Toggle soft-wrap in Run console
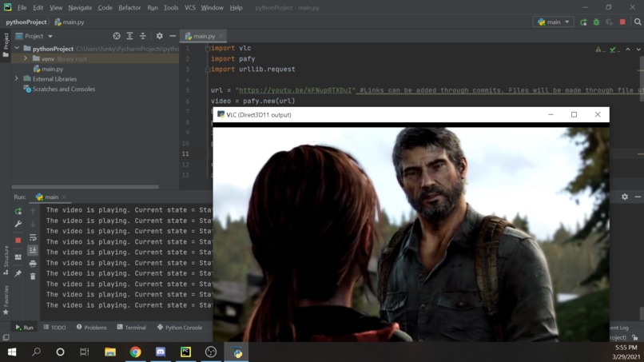Screen dimensions: 644x362 coord(33,237)
